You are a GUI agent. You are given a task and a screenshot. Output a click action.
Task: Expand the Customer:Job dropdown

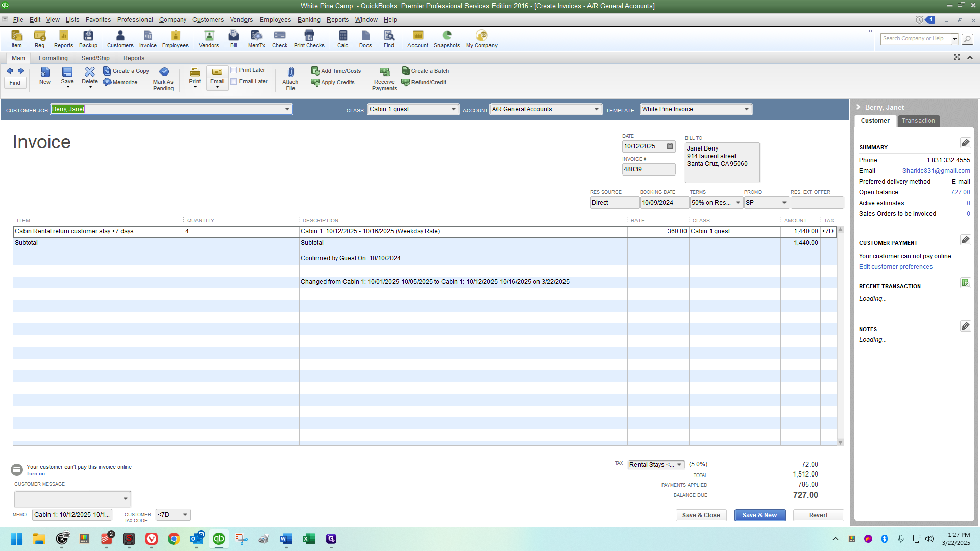pyautogui.click(x=287, y=109)
